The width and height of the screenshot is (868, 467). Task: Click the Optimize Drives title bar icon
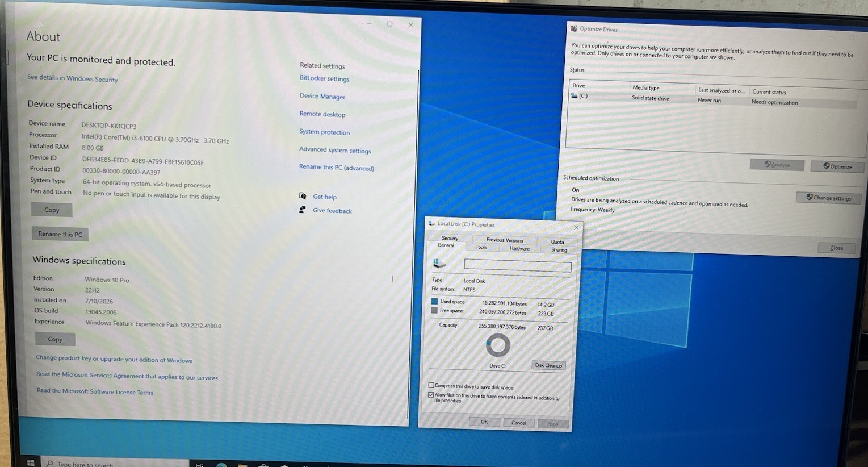click(x=574, y=28)
